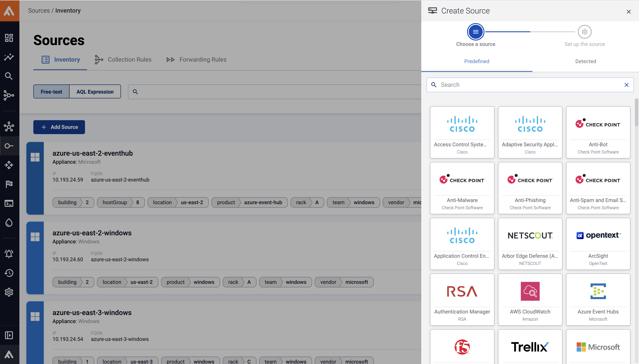Select the AWS CloudWatch source card
639x364 pixels.
530,300
